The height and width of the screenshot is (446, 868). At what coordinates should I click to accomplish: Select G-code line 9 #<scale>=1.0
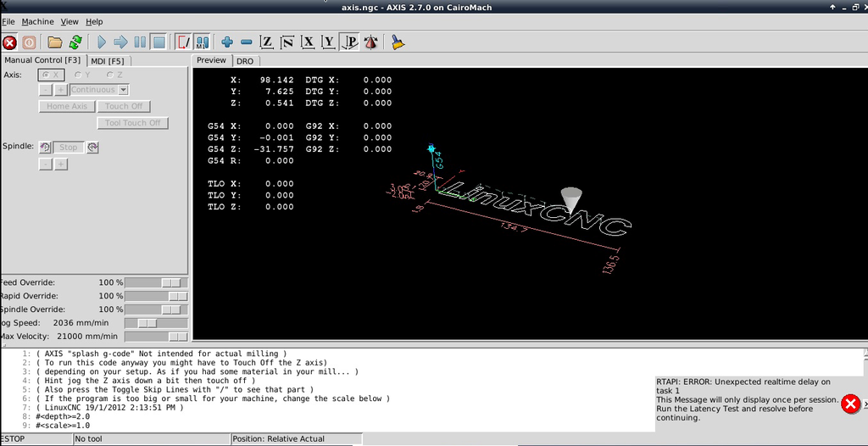coord(64,425)
